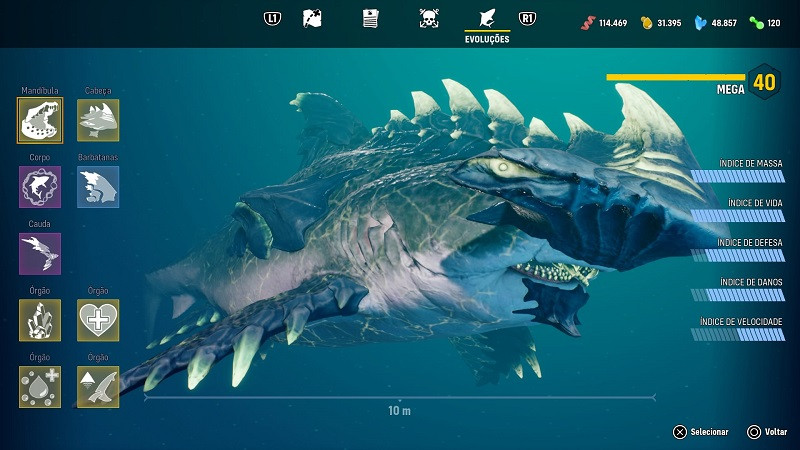The width and height of the screenshot is (800, 450).
Task: Open the document log tab icon
Action: pos(370,19)
